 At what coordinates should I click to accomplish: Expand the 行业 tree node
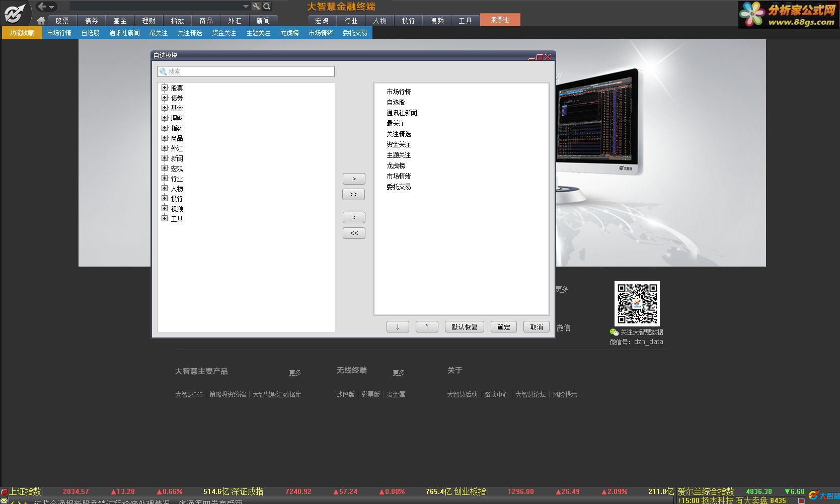(x=165, y=178)
